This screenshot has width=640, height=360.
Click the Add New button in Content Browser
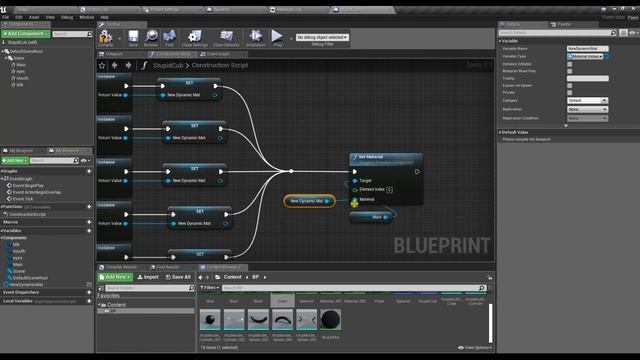click(x=115, y=277)
